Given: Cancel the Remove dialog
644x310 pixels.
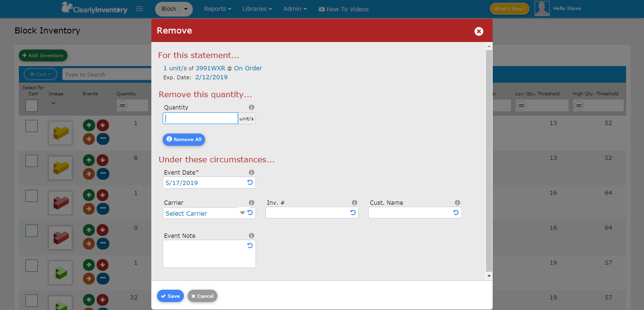Looking at the screenshot, I should coord(202,296).
